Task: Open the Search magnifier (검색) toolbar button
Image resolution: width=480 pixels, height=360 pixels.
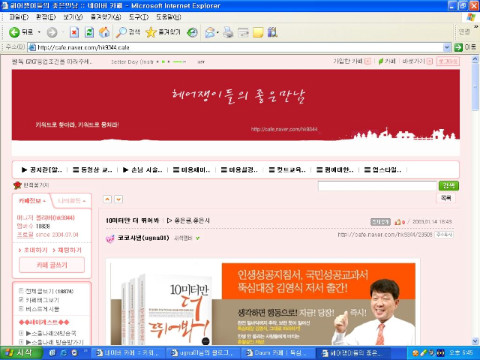Action: click(128, 32)
